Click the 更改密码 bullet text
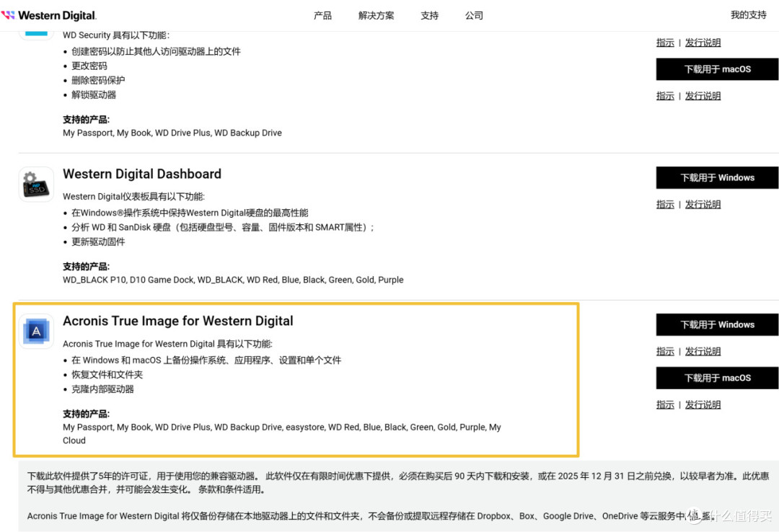Image resolution: width=779 pixels, height=532 pixels. [89, 66]
